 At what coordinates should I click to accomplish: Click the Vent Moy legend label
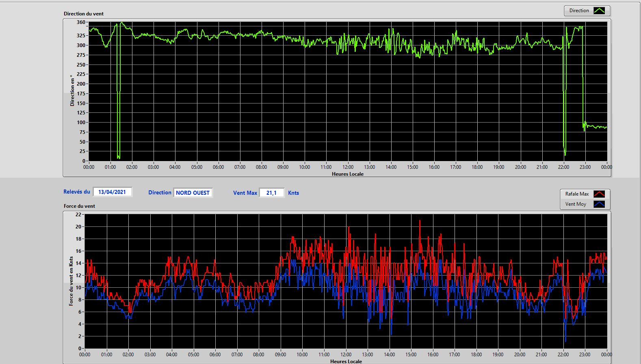576,204
